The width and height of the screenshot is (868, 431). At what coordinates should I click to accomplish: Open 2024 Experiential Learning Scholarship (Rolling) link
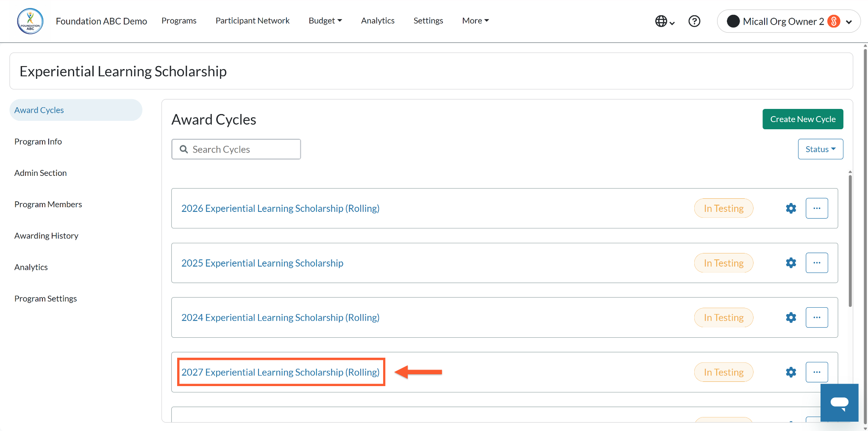(x=281, y=318)
